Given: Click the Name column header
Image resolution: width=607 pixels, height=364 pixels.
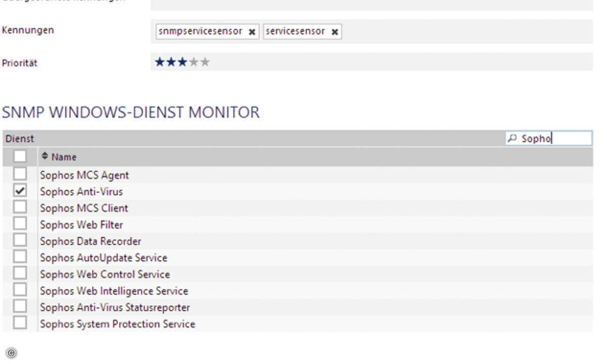Looking at the screenshot, I should 64,157.
